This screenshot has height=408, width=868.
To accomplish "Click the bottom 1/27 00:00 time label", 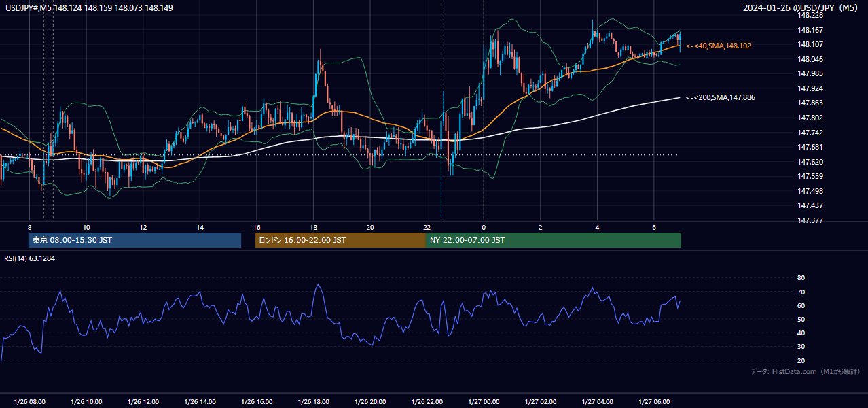I will point(484,402).
